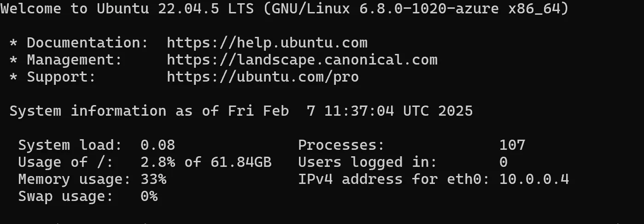Click the Swap usage value 0%

pos(149,196)
